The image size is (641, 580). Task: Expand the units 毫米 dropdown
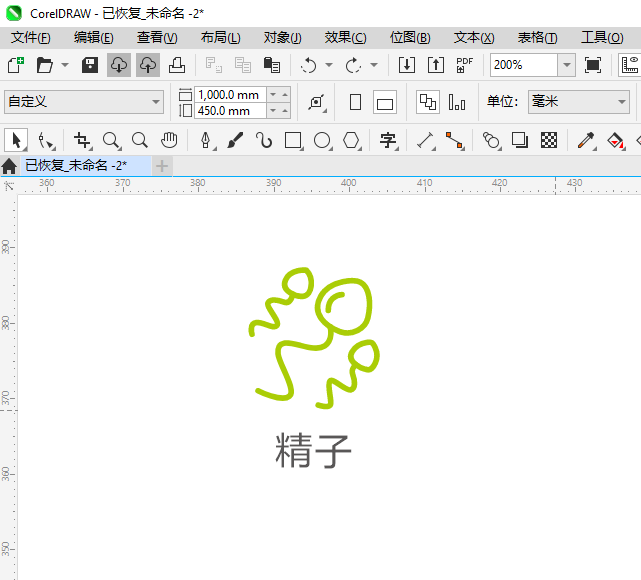620,102
